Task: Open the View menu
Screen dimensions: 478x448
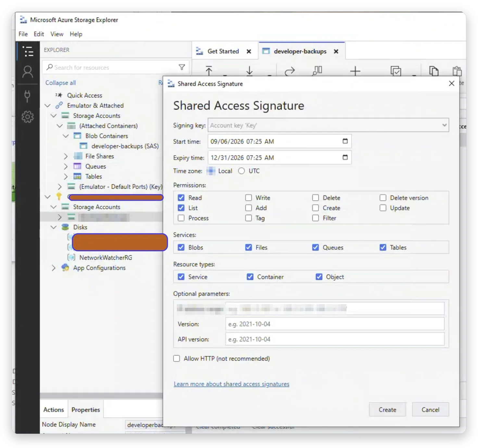Action: (57, 34)
